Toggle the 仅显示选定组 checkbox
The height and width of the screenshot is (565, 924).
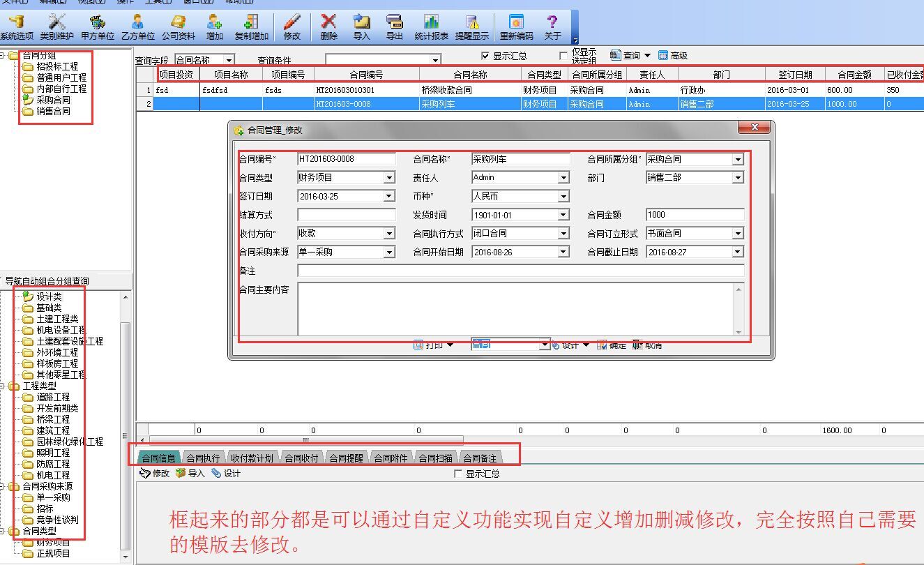[563, 56]
